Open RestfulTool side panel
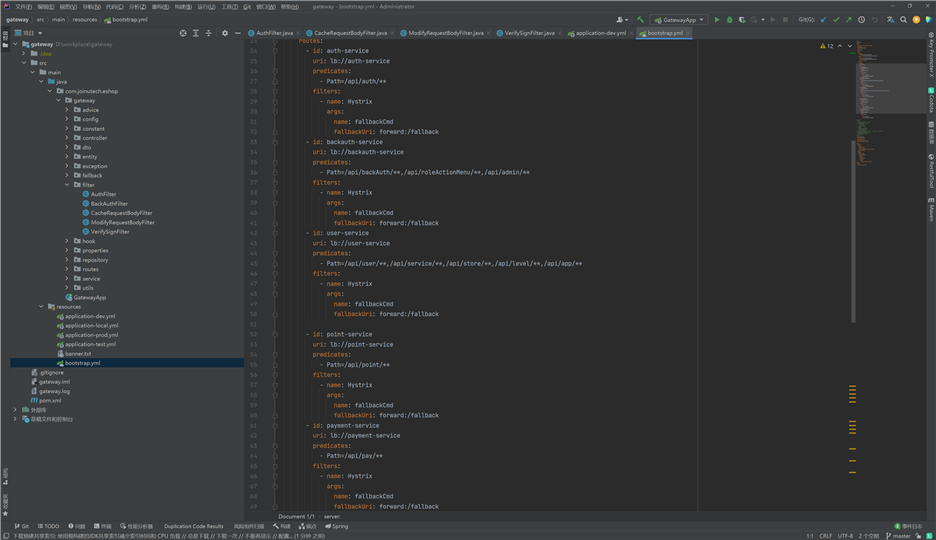The width and height of the screenshot is (936, 540). (931, 171)
